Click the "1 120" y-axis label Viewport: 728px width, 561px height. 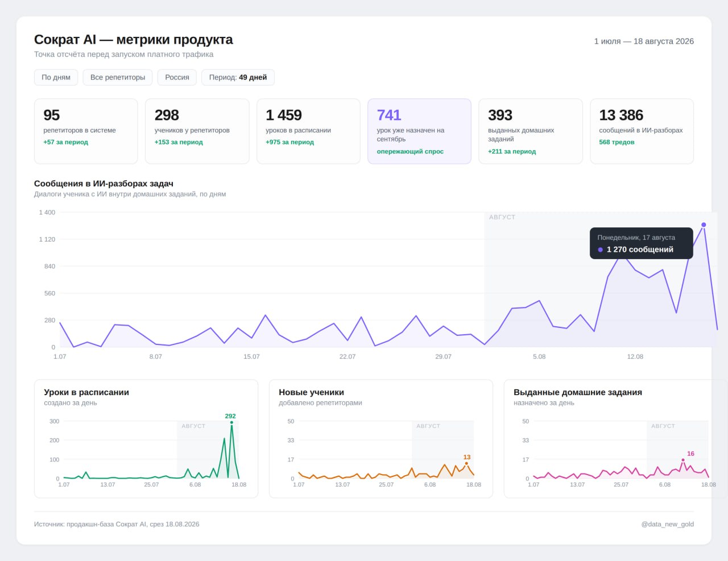[47, 239]
